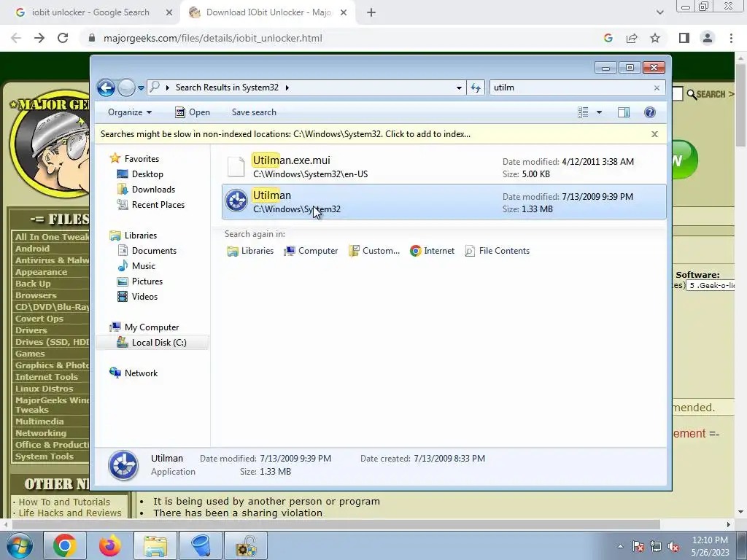The width and height of the screenshot is (747, 560).
Task: Click the Utilman application icon in results
Action: coord(236,201)
